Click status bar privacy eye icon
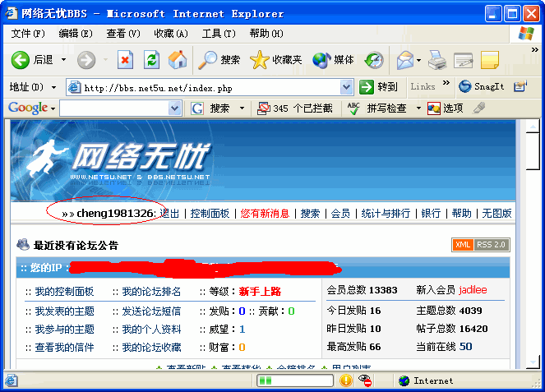Screen dimensions: 545x392 pos(365,380)
